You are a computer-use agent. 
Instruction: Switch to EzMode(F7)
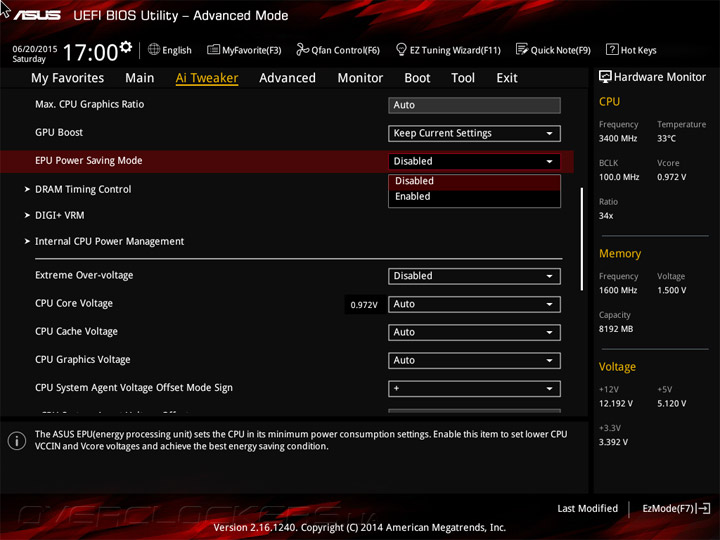pos(668,508)
